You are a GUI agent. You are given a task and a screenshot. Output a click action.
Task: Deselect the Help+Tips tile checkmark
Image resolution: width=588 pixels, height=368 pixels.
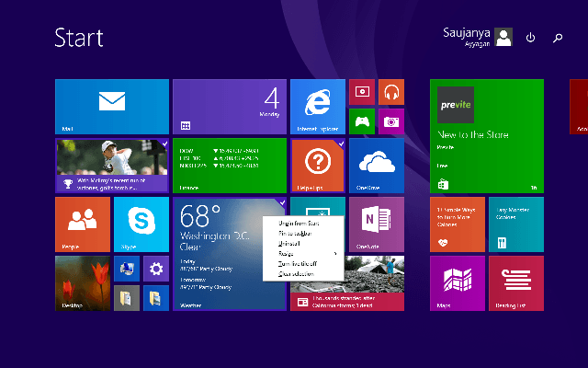341,144
